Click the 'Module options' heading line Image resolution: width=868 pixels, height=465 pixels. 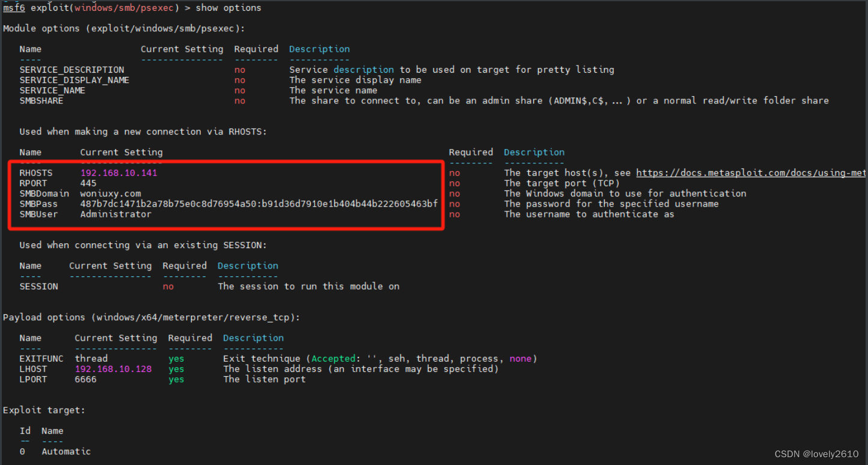tap(124, 28)
